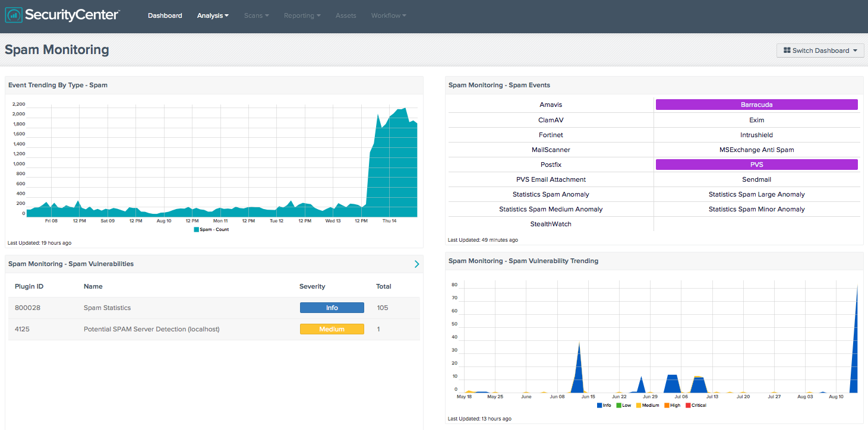The height and width of the screenshot is (430, 868).
Task: Select the PVS Email Attachment cell
Action: coord(551,179)
